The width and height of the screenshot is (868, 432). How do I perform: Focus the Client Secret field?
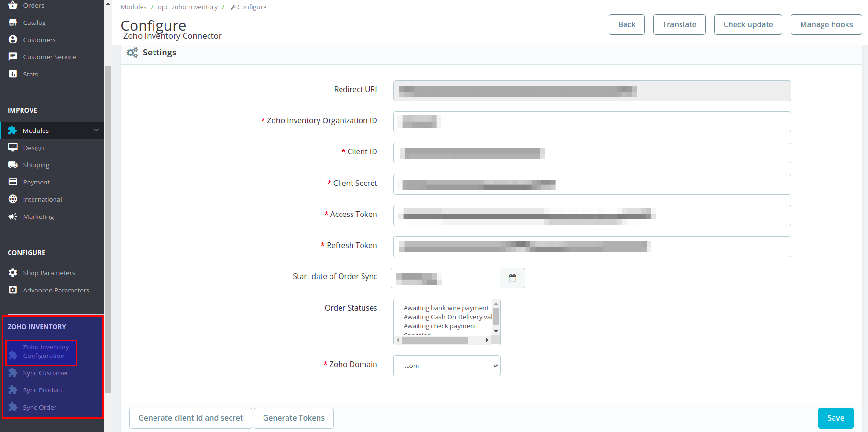pyautogui.click(x=592, y=184)
